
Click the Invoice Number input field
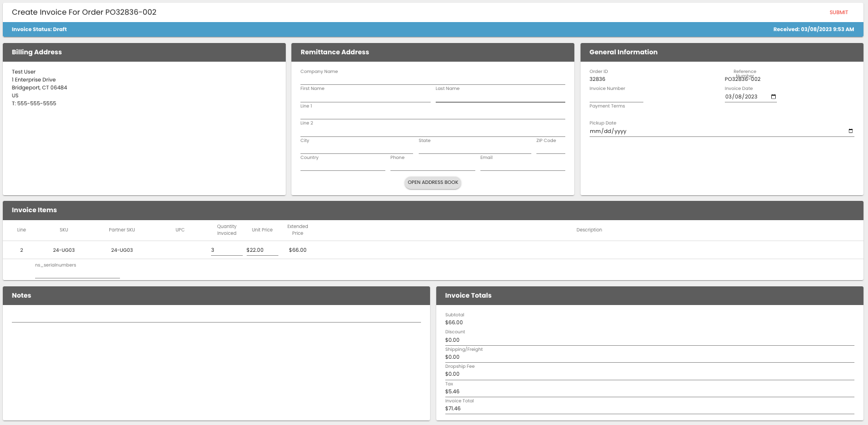(x=615, y=97)
